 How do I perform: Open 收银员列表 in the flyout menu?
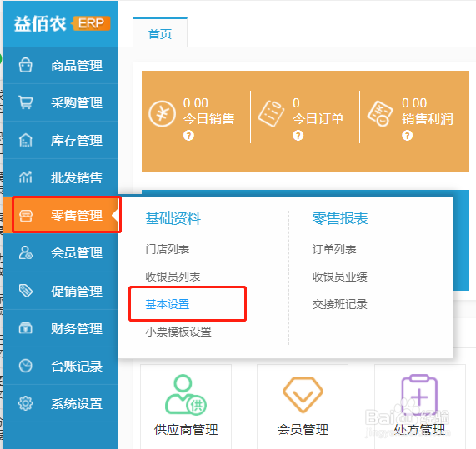[x=173, y=277]
